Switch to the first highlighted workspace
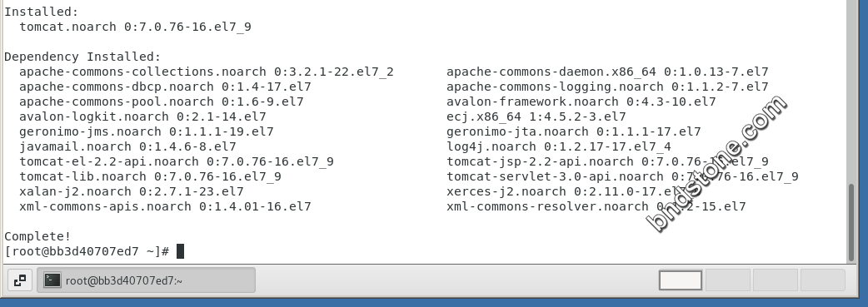This screenshot has width=868, height=307. 681,280
